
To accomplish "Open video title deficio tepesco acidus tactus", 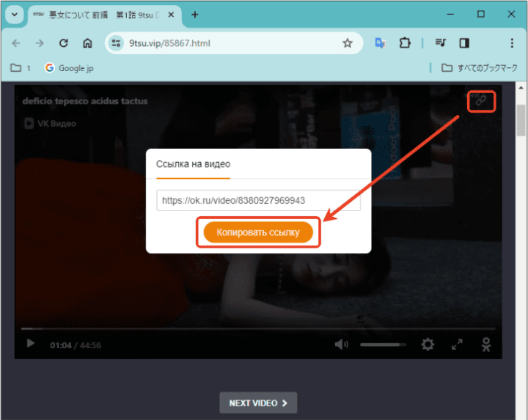I will point(85,101).
